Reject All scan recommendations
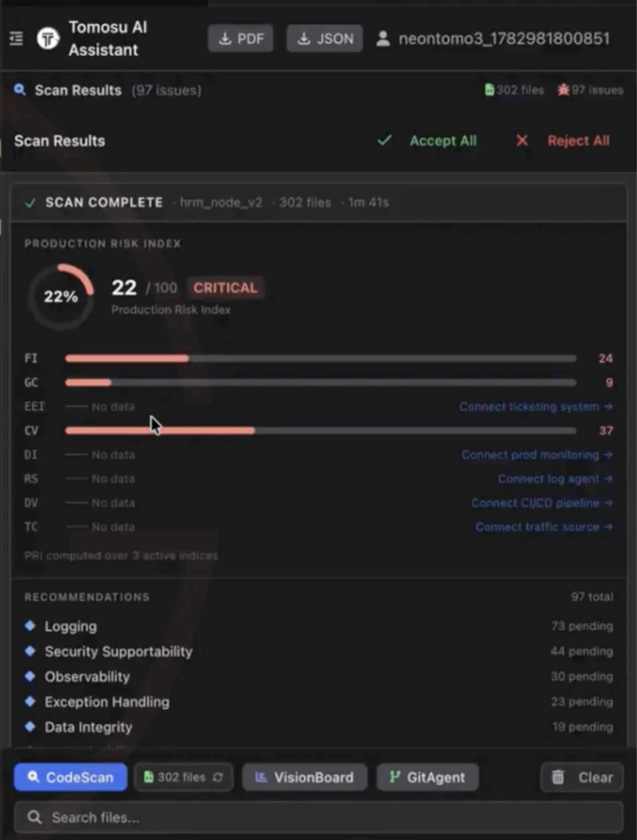This screenshot has width=637, height=840. [562, 141]
